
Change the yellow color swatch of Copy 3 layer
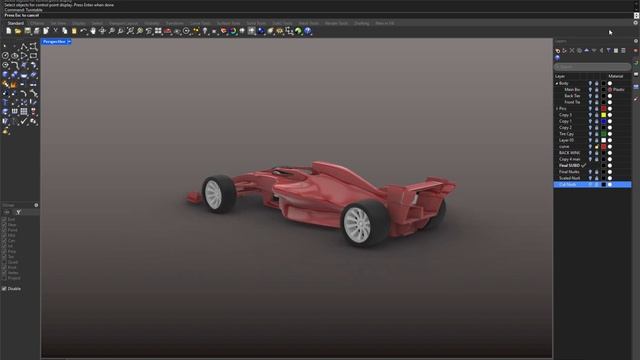coord(604,115)
